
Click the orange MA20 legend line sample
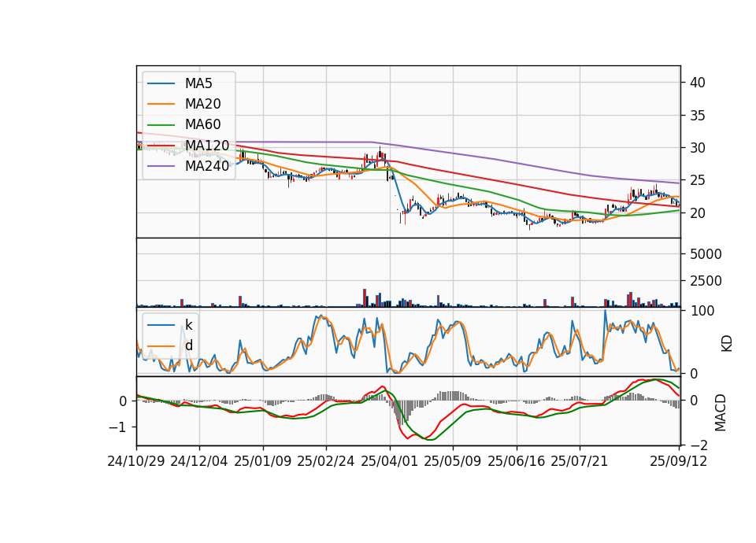click(161, 104)
